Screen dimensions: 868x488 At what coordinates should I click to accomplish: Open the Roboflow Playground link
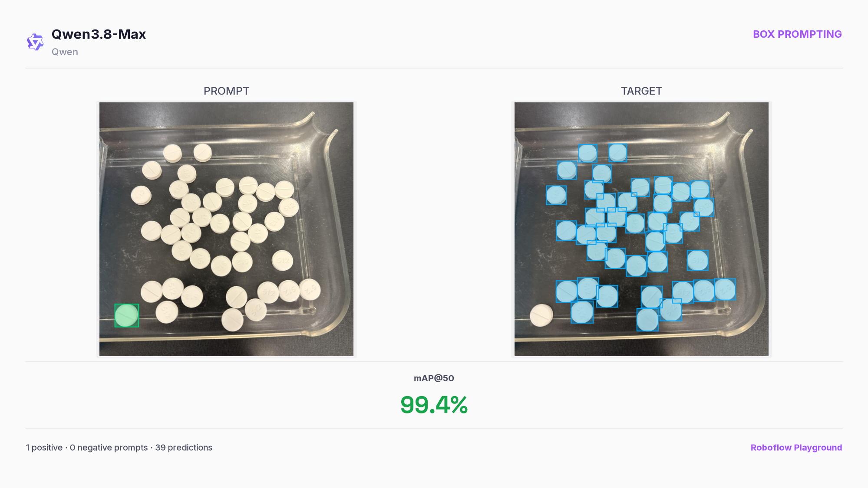(796, 447)
